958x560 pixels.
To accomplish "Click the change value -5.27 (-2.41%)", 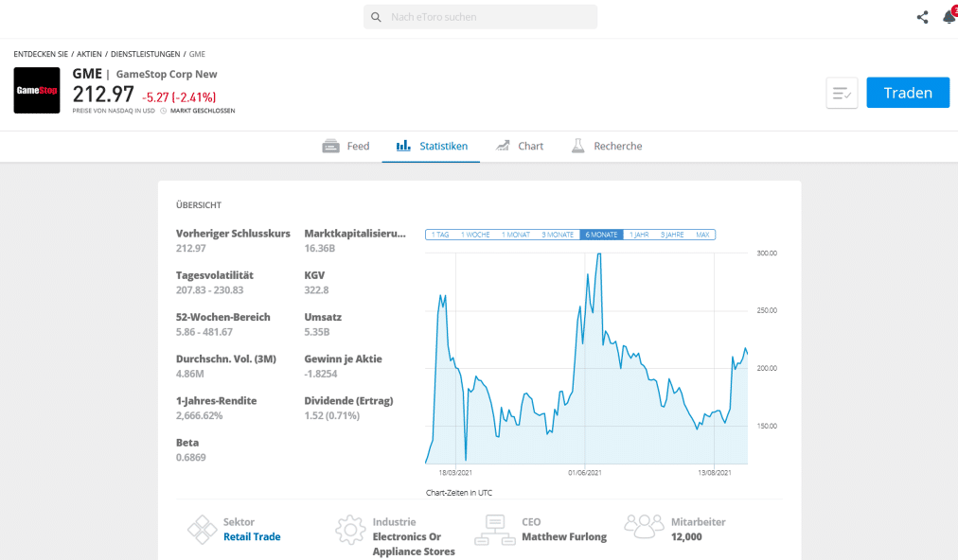I will 179,97.
